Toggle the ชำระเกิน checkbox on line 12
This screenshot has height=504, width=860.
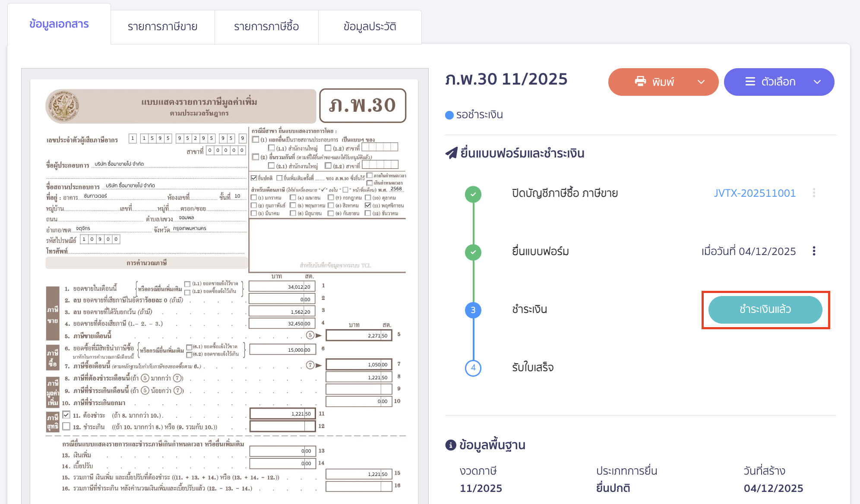click(66, 426)
